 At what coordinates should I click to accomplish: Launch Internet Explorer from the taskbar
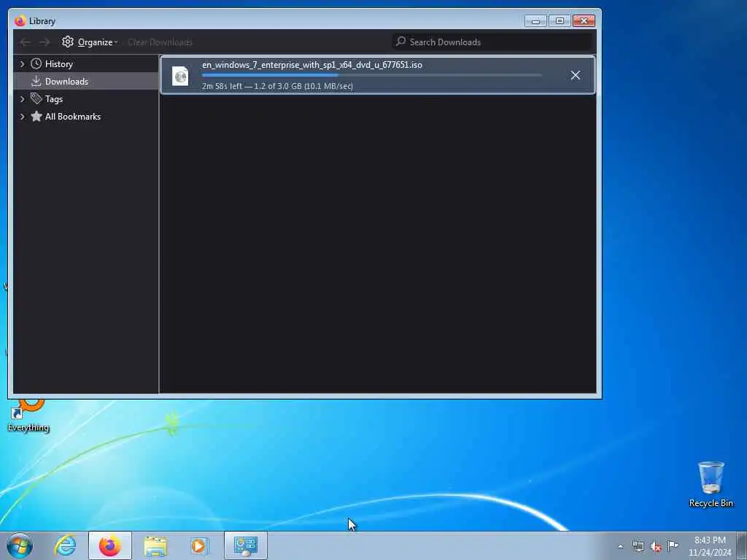click(65, 545)
